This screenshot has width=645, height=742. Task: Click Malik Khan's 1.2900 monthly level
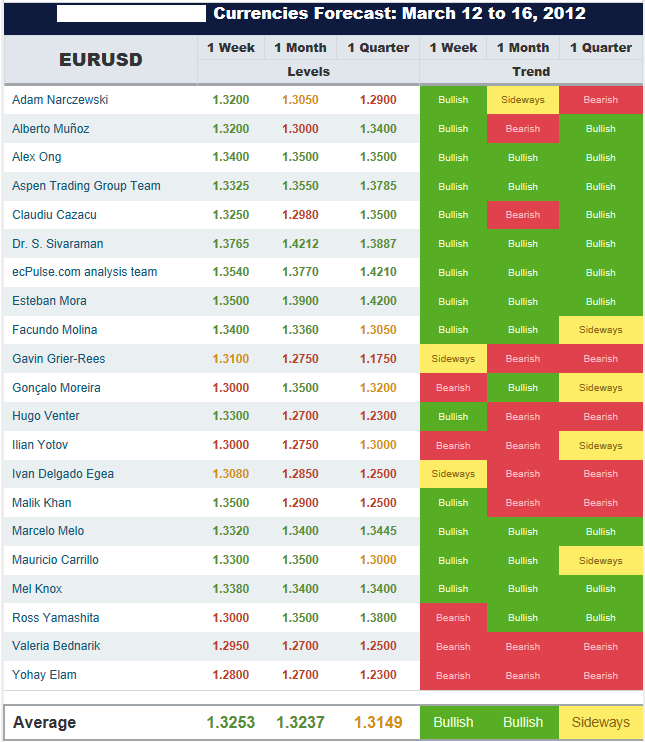pyautogui.click(x=300, y=503)
